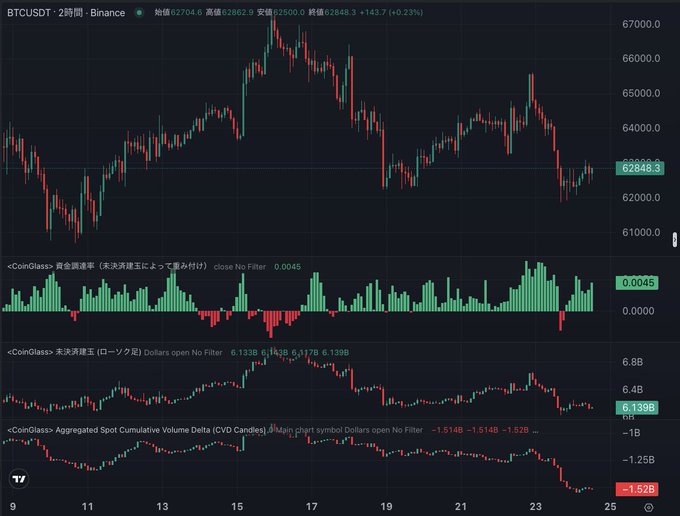Click "Dollars open No Filter" open interest parameters
680x516 pixels.
183,353
